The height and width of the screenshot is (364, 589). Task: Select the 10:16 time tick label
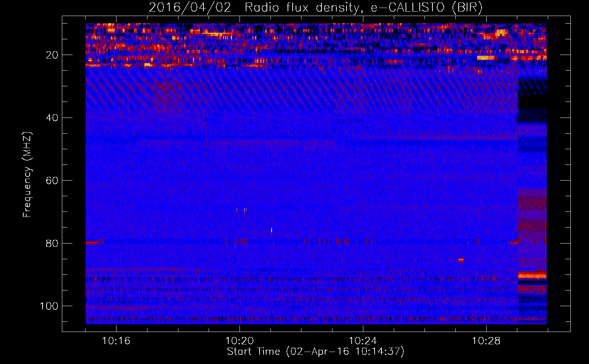(116, 341)
